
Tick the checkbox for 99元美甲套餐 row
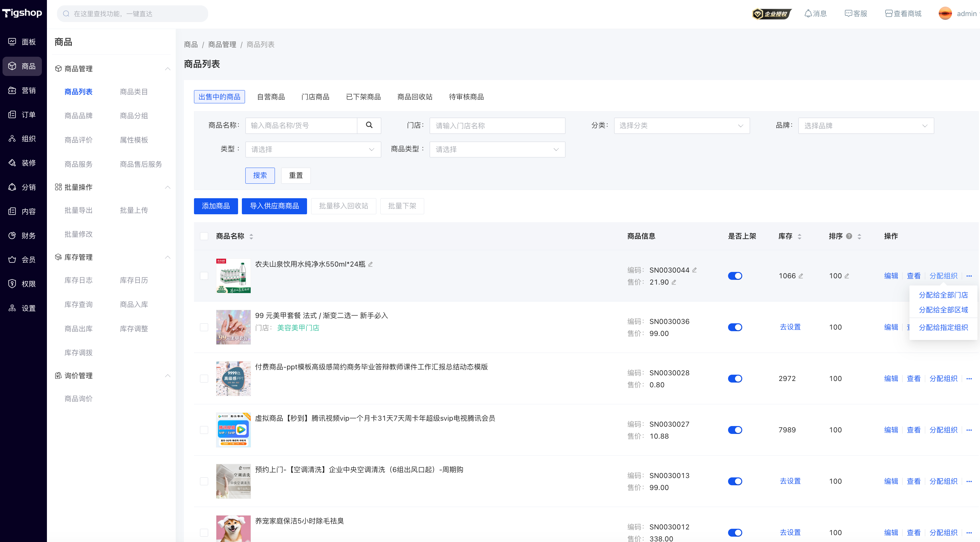(x=204, y=327)
